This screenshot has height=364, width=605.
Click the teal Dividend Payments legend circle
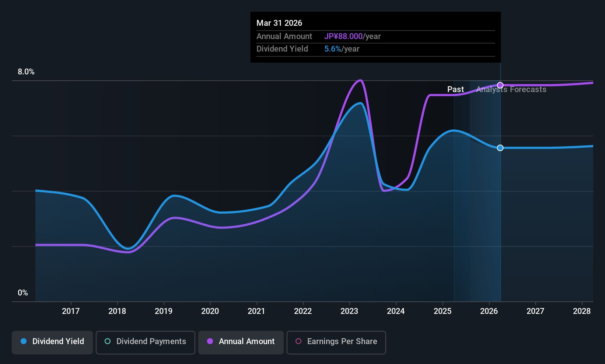(108, 342)
